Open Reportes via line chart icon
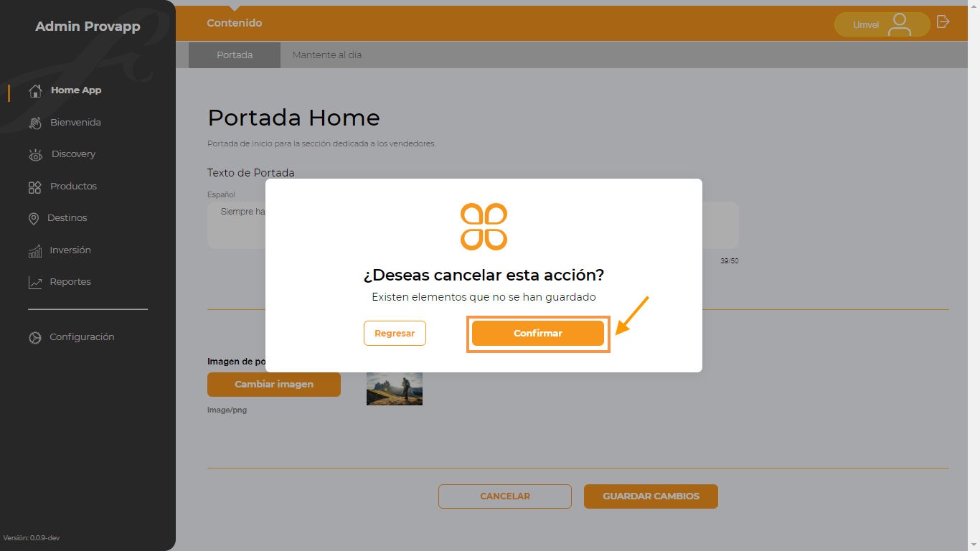Viewport: 980px width, 551px height. click(x=35, y=283)
